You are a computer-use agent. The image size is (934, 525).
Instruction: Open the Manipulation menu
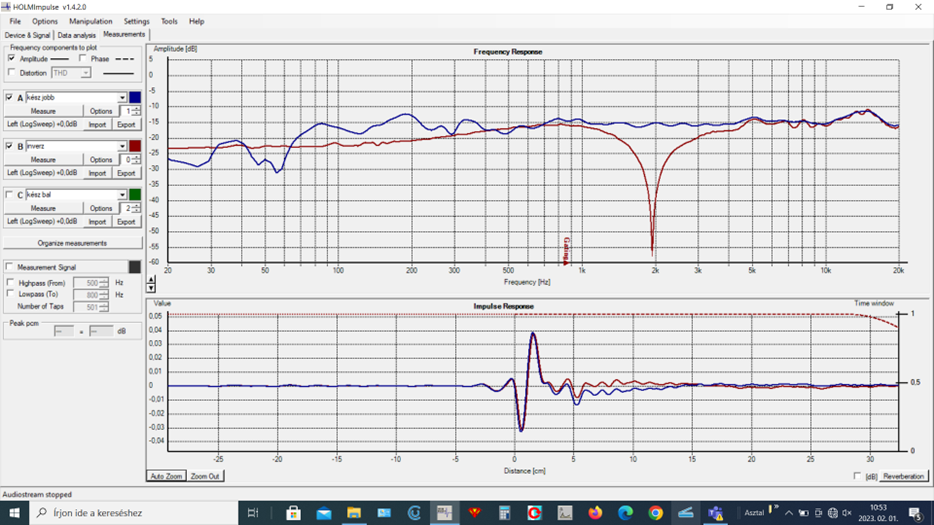point(91,21)
